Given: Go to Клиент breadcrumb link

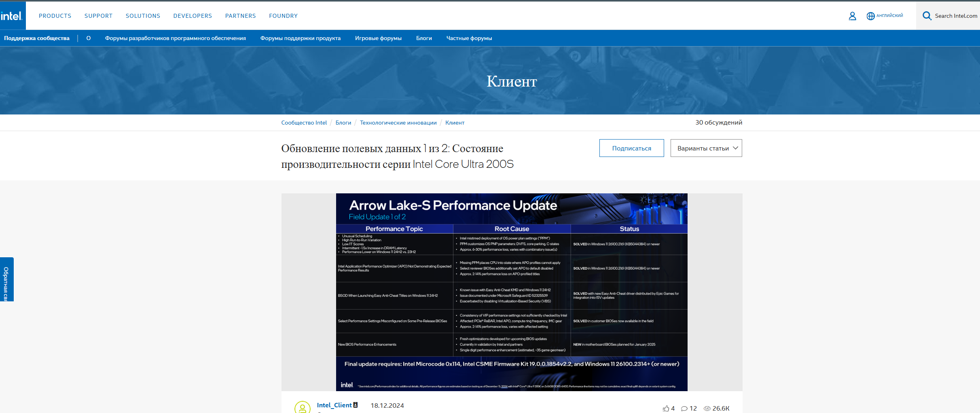Looking at the screenshot, I should coord(455,123).
